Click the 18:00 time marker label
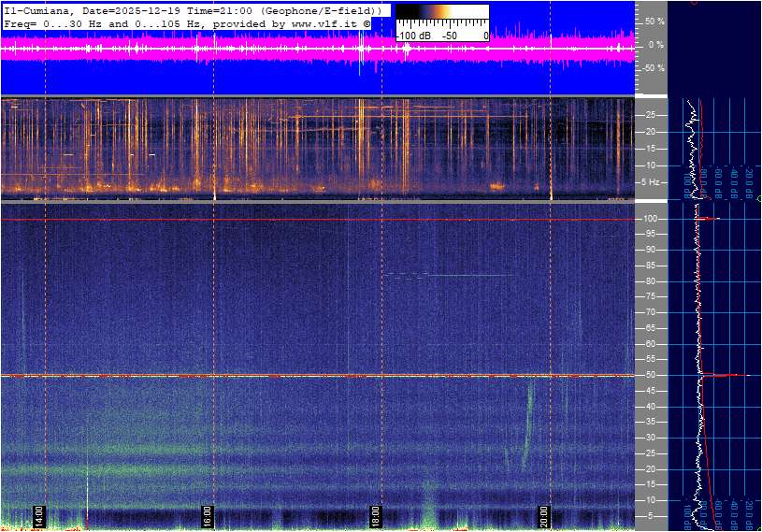Screen dimensions: 762x532 coord(375,516)
